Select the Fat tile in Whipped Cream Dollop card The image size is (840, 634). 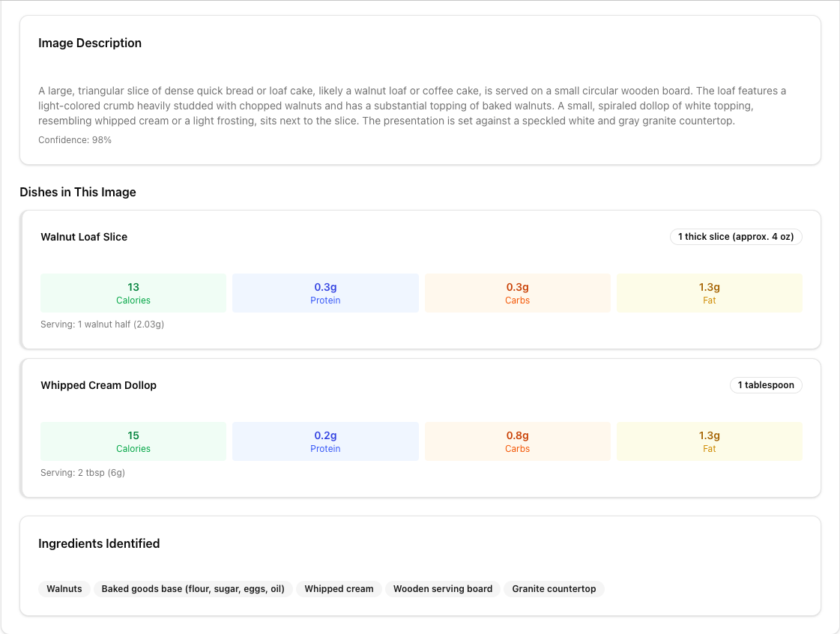click(x=709, y=441)
